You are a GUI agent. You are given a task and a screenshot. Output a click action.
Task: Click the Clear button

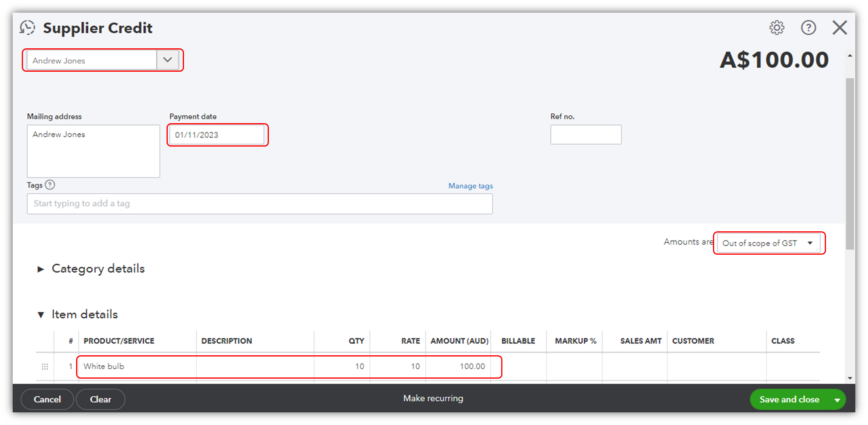(101, 399)
